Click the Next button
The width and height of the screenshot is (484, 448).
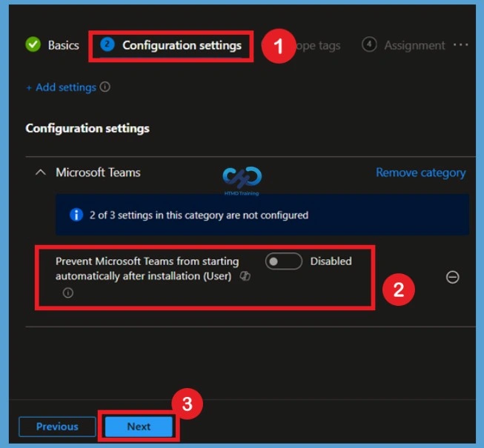pyautogui.click(x=139, y=427)
